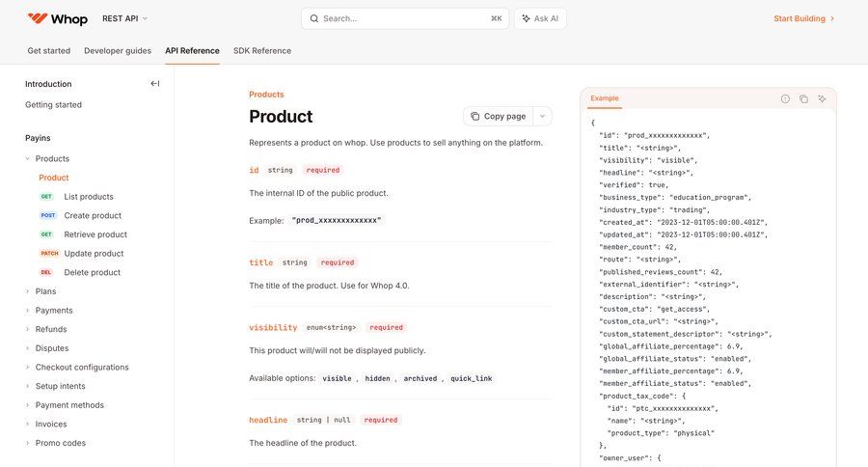This screenshot has width=868, height=467.
Task: Click the Ask AI sparkle icon
Action: (526, 19)
